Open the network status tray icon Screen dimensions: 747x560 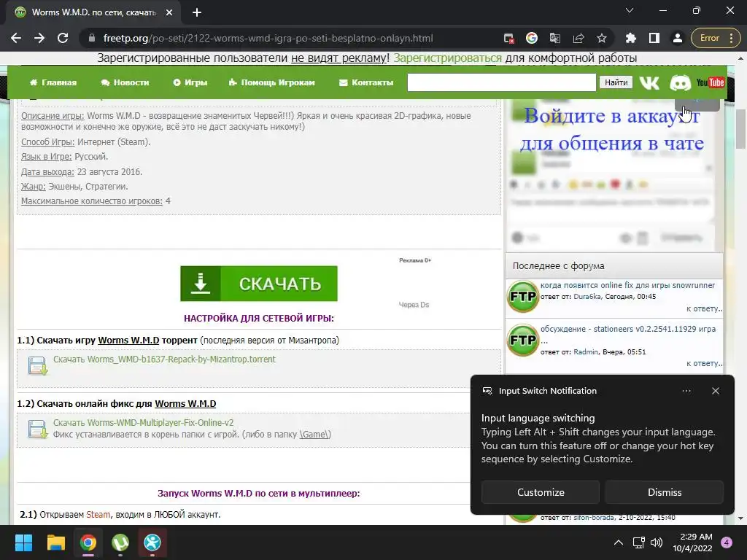coord(638,542)
